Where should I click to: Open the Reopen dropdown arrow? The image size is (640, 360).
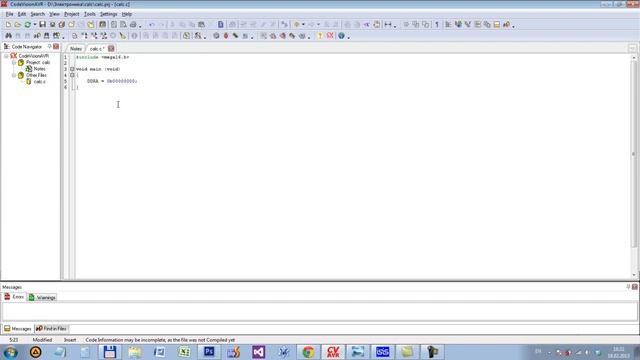(x=35, y=25)
